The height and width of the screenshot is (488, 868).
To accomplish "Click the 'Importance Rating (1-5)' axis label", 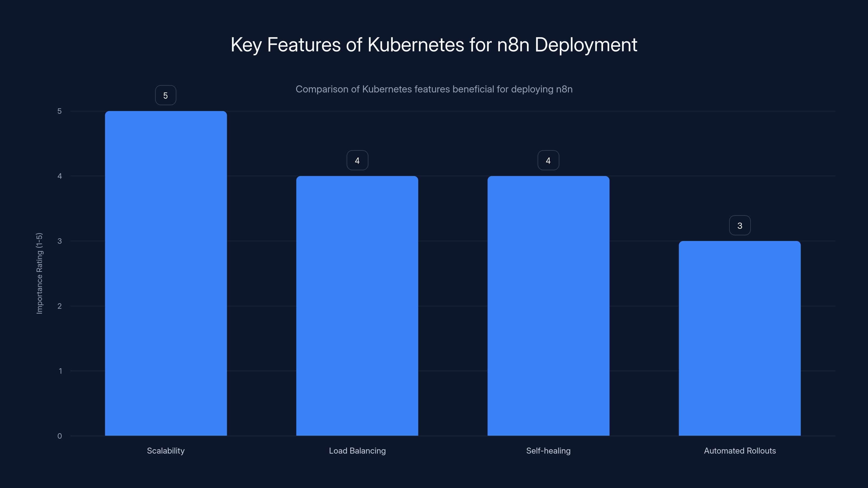I will pyautogui.click(x=39, y=273).
